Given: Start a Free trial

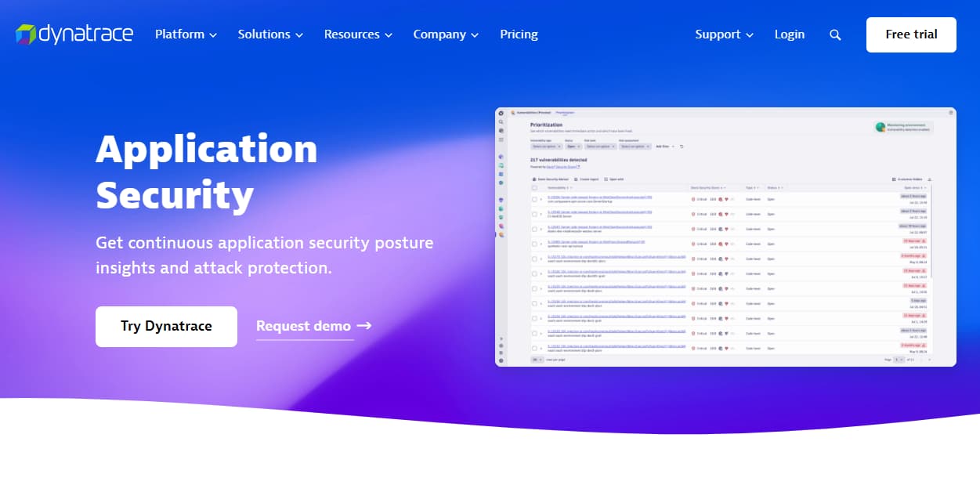Looking at the screenshot, I should [x=911, y=34].
